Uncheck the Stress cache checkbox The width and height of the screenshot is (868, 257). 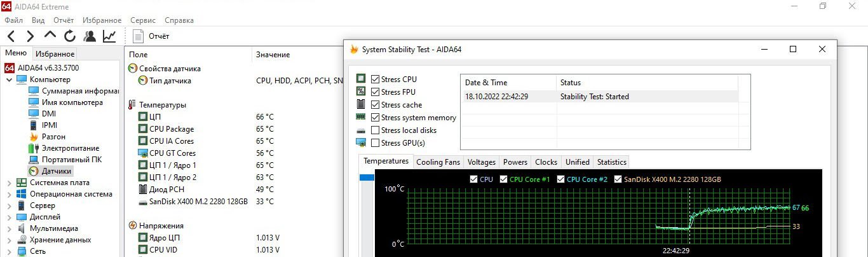376,105
